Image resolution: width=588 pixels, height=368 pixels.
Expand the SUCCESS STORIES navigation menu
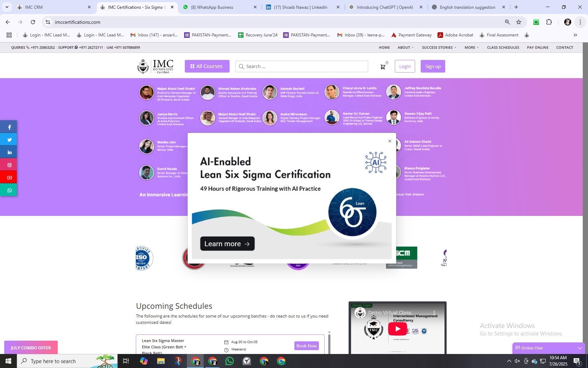pos(439,48)
